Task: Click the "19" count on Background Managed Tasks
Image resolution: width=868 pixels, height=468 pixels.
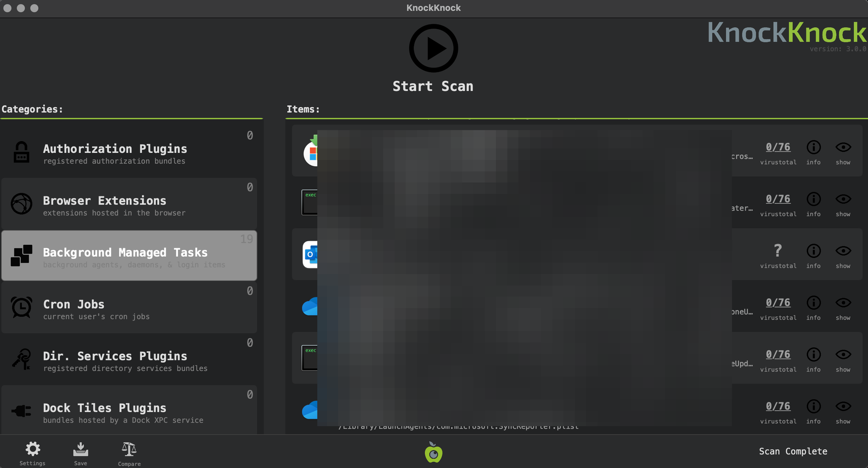Action: [247, 239]
